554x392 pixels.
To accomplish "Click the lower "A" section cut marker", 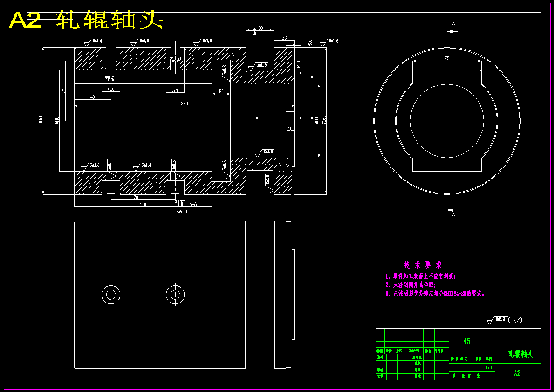I will point(454,217).
